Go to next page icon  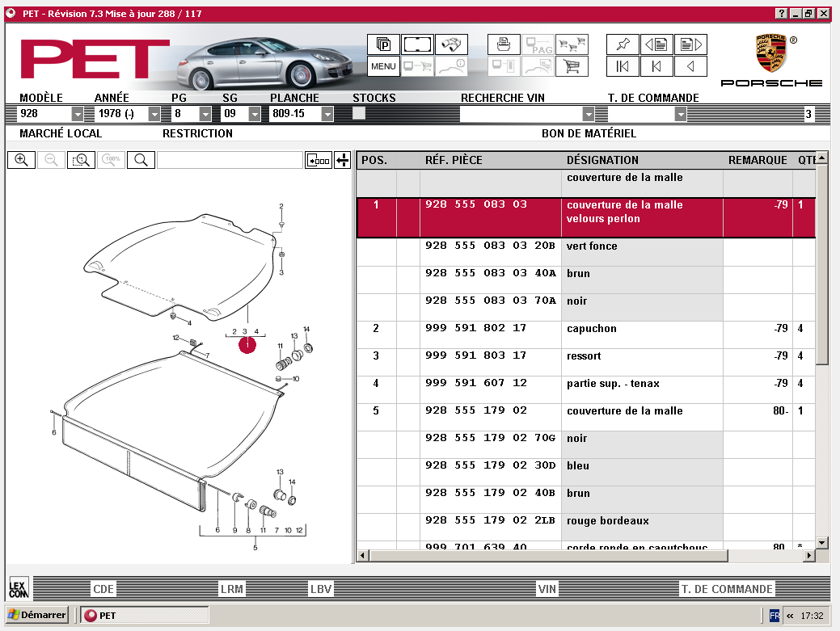pyautogui.click(x=690, y=44)
